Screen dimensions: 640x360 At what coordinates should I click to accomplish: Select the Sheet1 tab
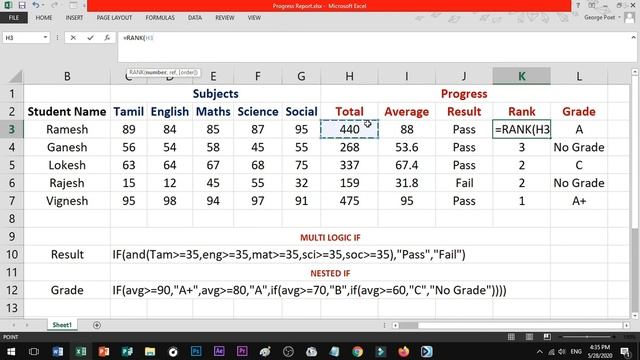(x=62, y=325)
